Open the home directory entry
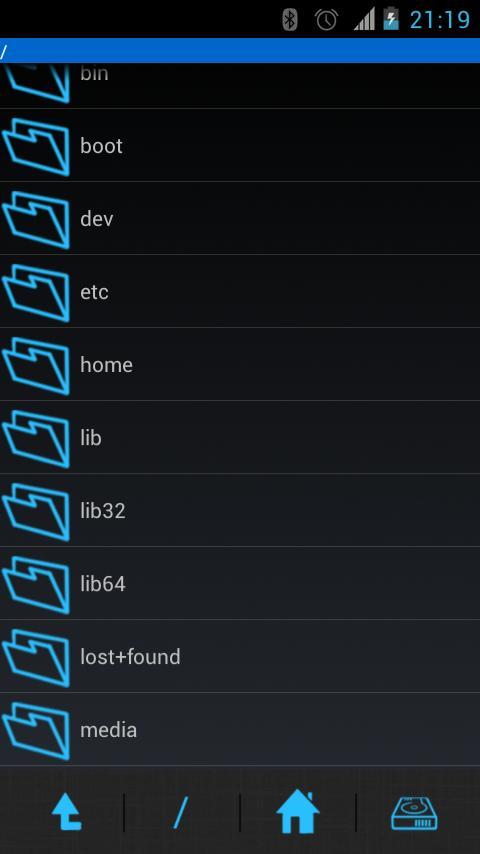 (240, 364)
